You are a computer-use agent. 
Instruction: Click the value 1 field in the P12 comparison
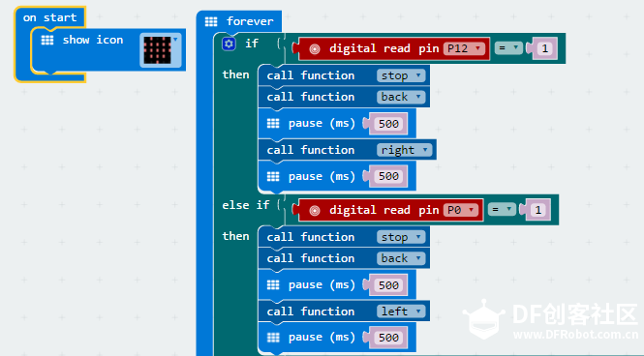pyautogui.click(x=545, y=48)
